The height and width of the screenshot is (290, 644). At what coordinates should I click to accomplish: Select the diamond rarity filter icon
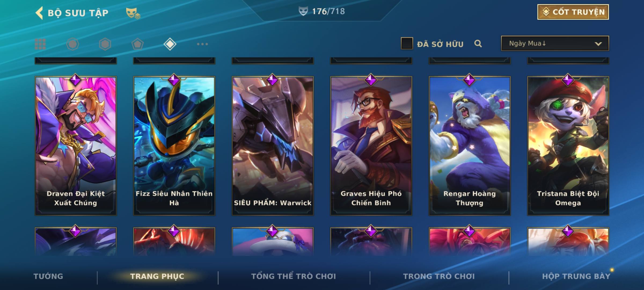pos(170,44)
